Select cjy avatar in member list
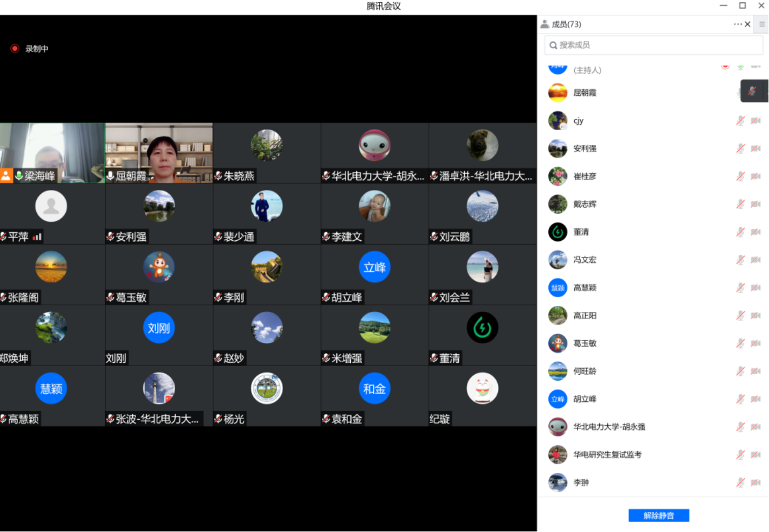 click(557, 120)
